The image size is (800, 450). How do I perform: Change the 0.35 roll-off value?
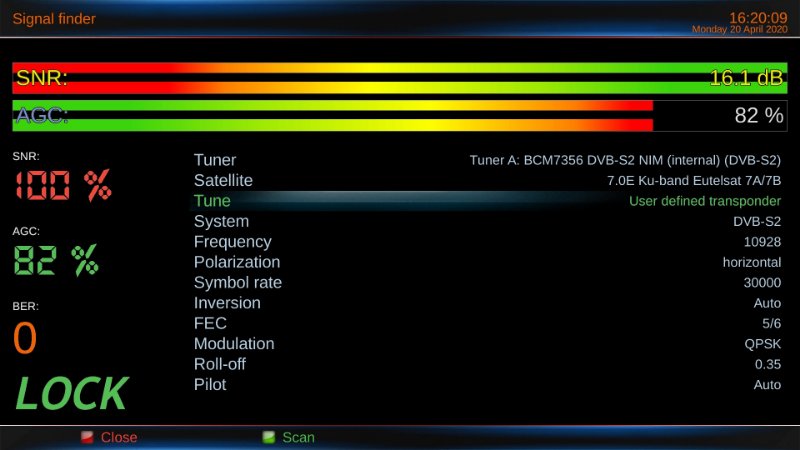(768, 364)
